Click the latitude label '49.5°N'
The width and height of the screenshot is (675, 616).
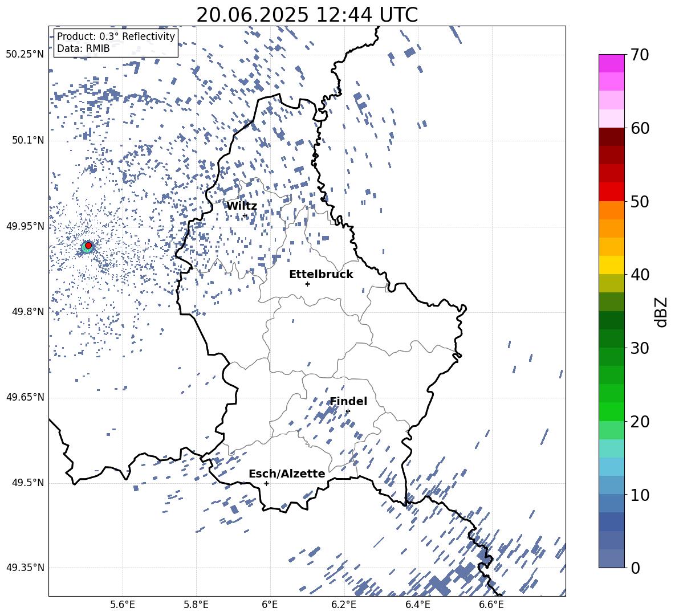coord(28,483)
